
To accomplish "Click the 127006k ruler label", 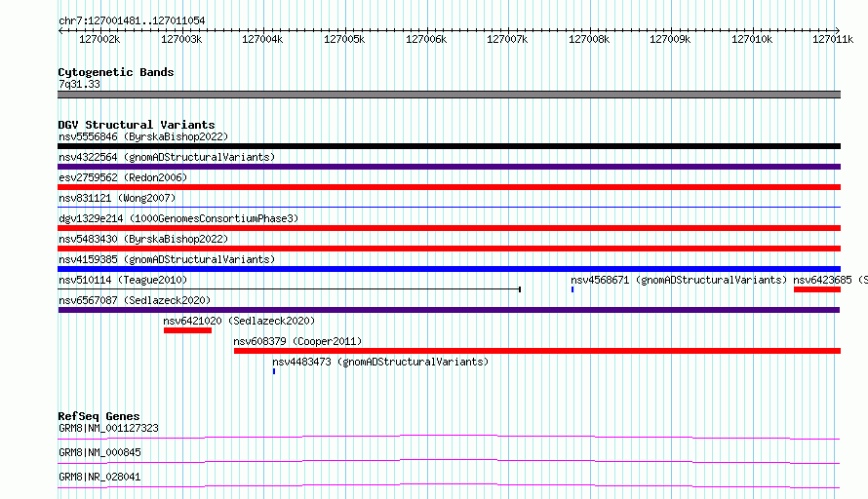I will (426, 39).
